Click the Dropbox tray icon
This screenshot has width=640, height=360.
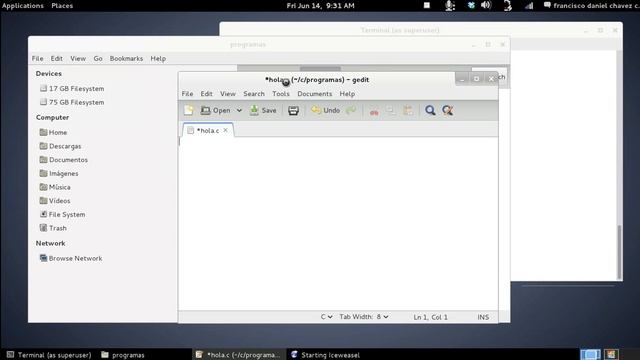tap(471, 5)
